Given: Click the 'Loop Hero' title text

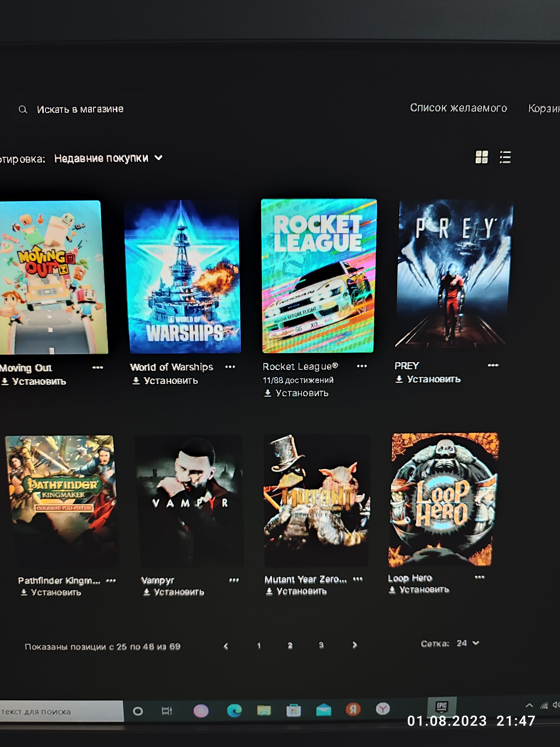Looking at the screenshot, I should pos(410,578).
